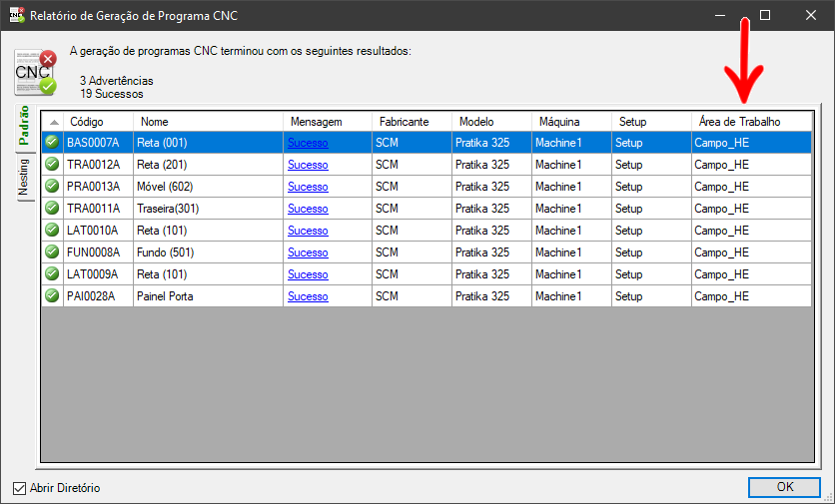The width and height of the screenshot is (835, 504).
Task: Open Sucesso link for PAI0028A
Action: pyautogui.click(x=308, y=296)
